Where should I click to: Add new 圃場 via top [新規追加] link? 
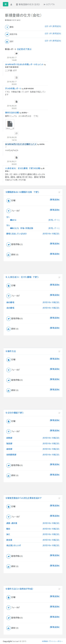(57, 26)
